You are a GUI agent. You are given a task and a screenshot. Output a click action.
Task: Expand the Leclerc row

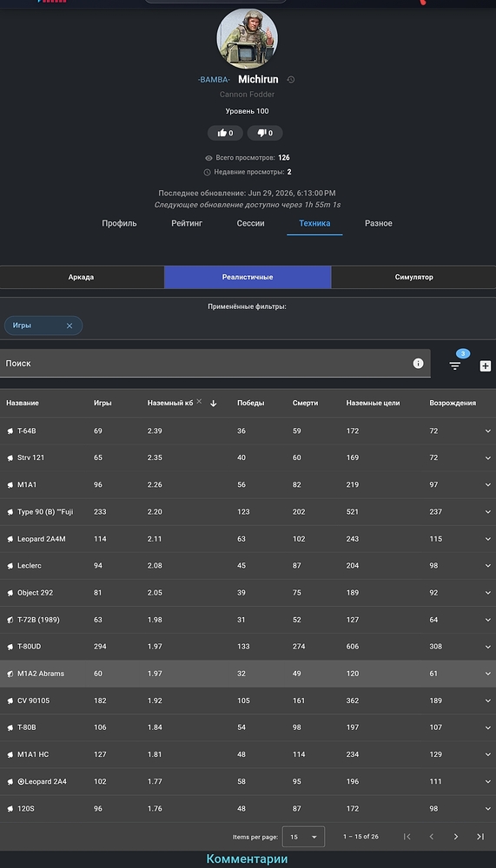(488, 566)
